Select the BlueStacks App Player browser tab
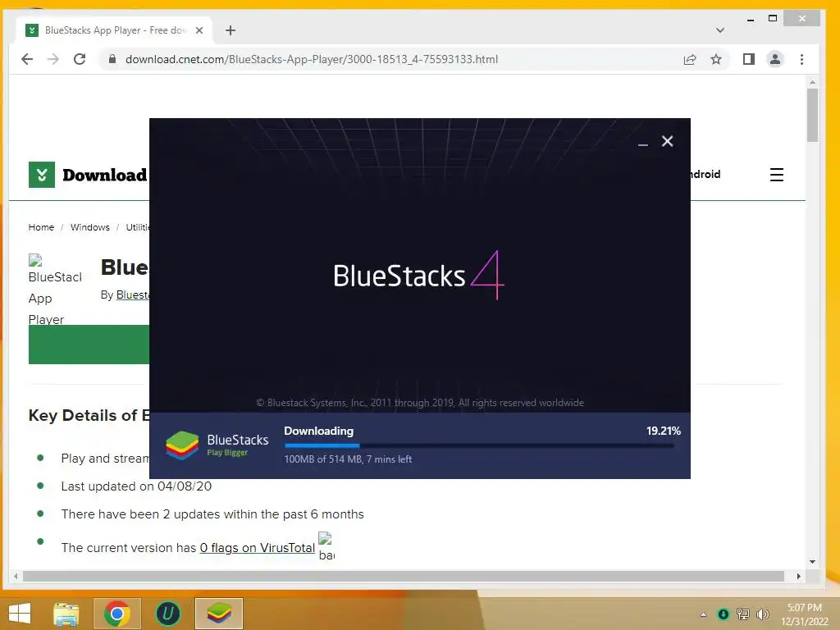Image resolution: width=840 pixels, height=630 pixels. coord(114,30)
